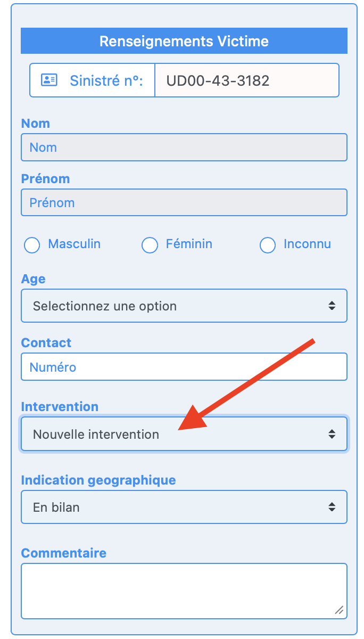Expand the 'Nouvelle intervention' dropdown
The image size is (364, 639).
coord(184,435)
